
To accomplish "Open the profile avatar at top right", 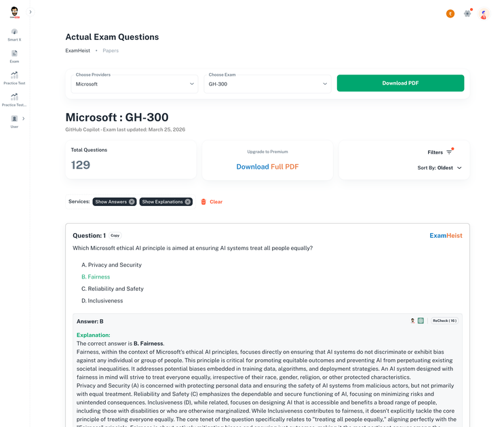I will click(484, 14).
